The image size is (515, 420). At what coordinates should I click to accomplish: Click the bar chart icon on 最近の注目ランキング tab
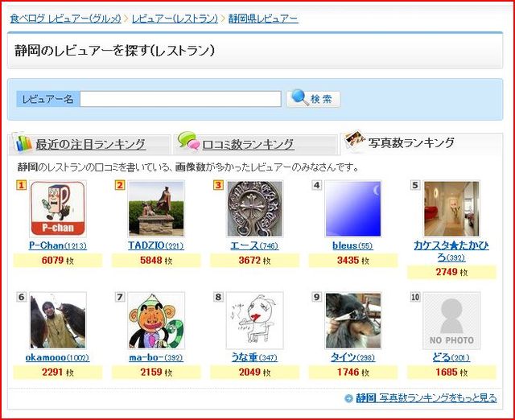click(23, 144)
